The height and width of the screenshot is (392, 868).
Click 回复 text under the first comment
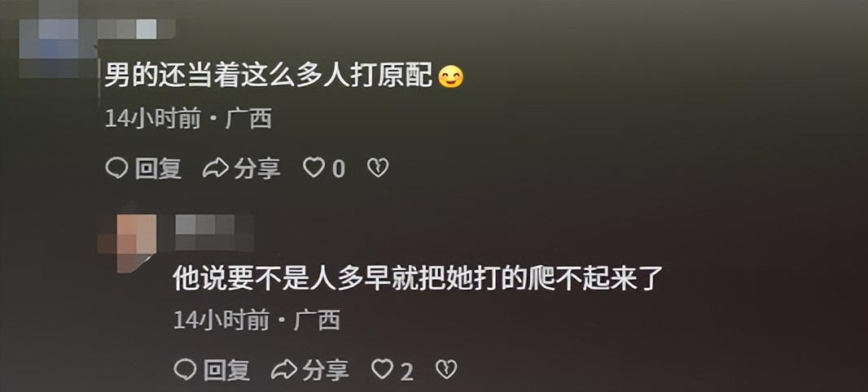click(x=158, y=168)
